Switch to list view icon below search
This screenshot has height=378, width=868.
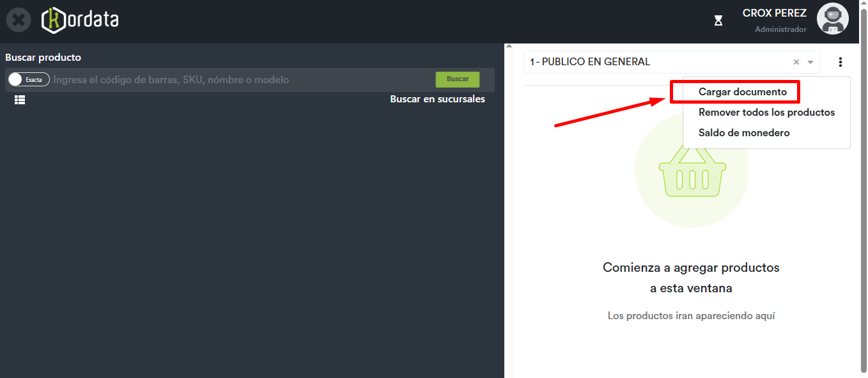(20, 100)
